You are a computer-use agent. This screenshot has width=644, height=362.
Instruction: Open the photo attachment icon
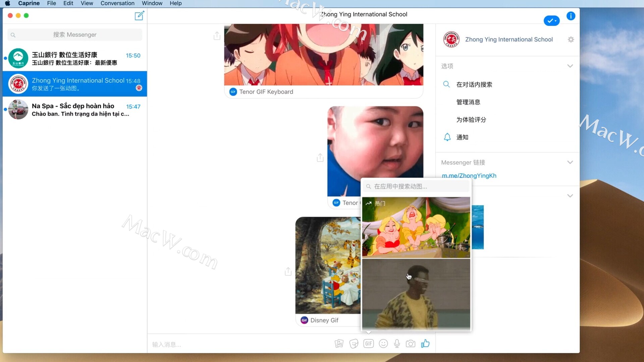[339, 344]
